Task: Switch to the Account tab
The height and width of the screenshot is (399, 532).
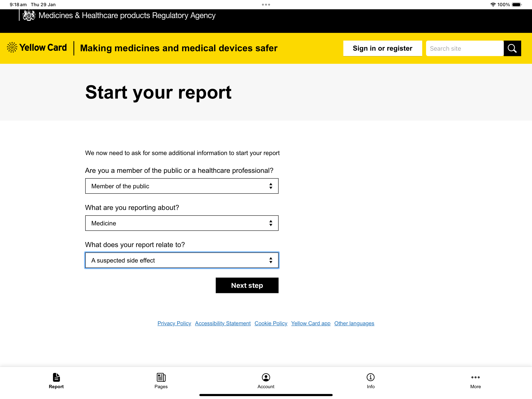Action: (266, 381)
